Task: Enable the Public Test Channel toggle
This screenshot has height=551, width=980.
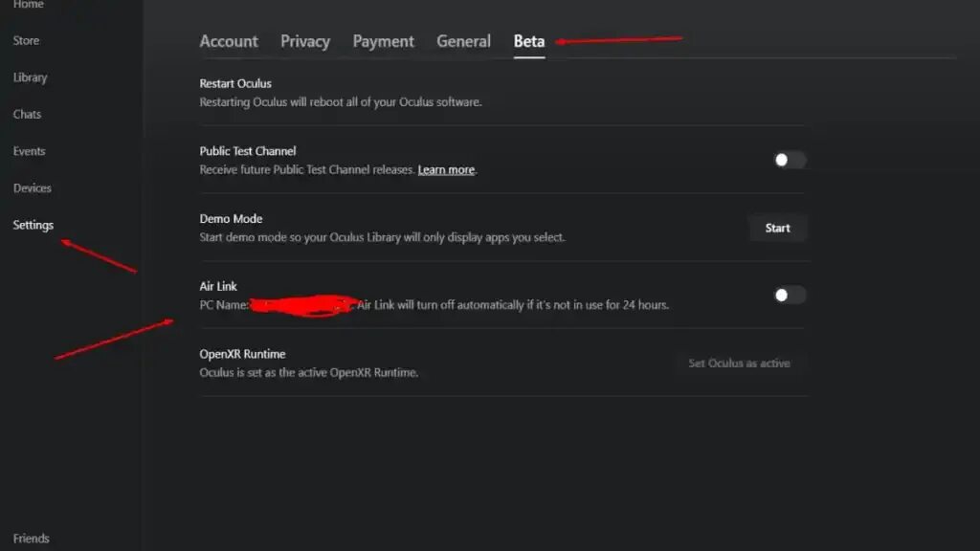Action: click(x=790, y=160)
